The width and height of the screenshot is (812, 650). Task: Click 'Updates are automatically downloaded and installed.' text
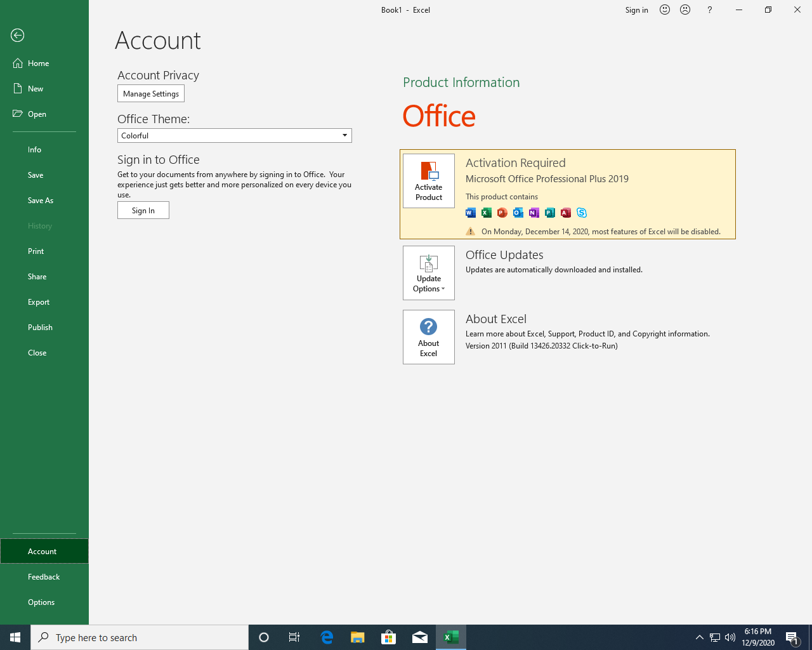click(554, 270)
